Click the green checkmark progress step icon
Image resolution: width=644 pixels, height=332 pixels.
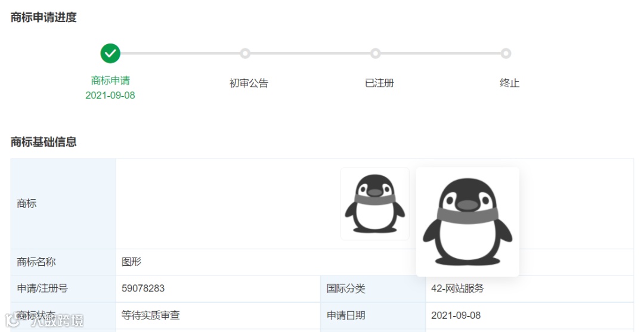[110, 54]
